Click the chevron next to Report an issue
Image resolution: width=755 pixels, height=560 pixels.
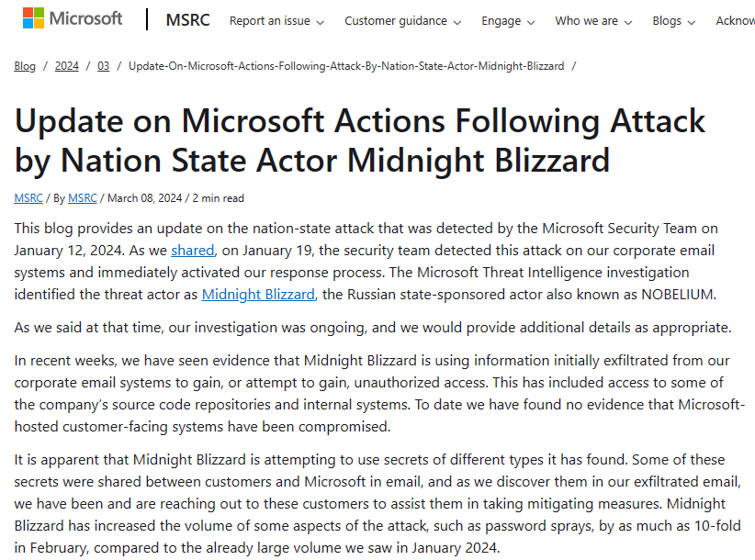point(320,22)
